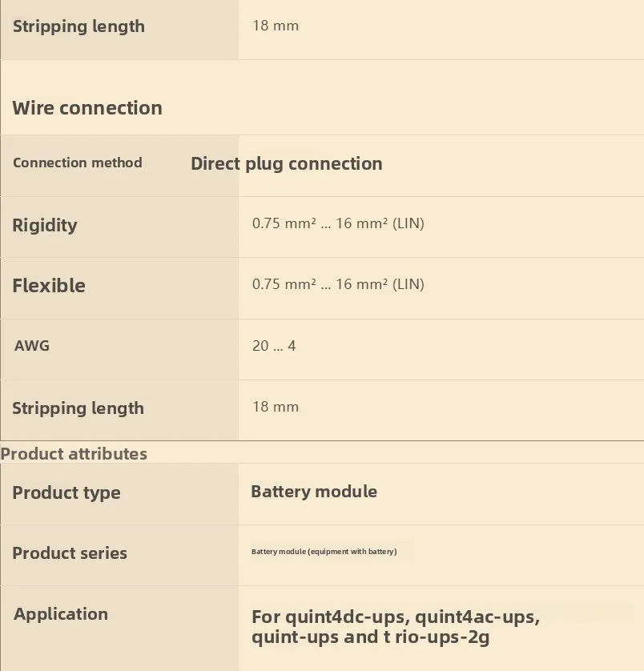Click the 'Wire connection' section heading
This screenshot has width=644, height=671.
87,108
